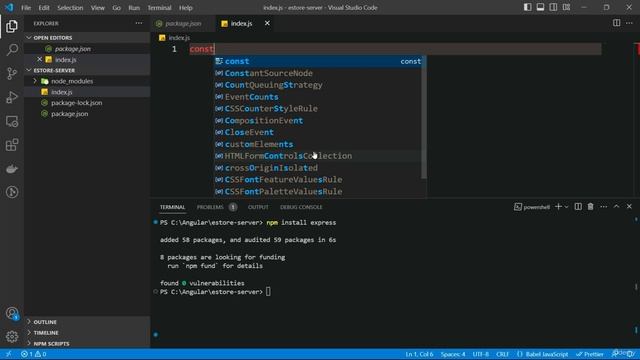The image size is (640, 360).
Task: Switch to the Output panel tab
Action: click(258, 207)
